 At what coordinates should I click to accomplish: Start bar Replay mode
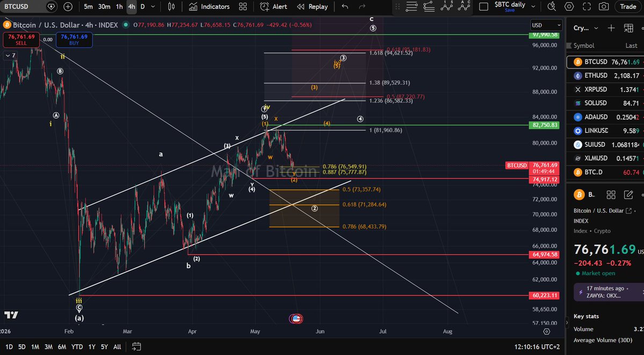pyautogui.click(x=313, y=6)
